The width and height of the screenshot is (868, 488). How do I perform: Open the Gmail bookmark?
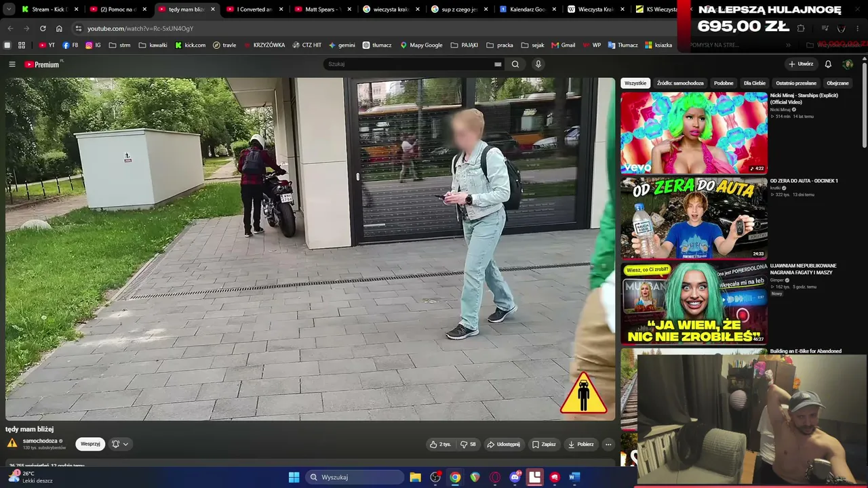564,45
